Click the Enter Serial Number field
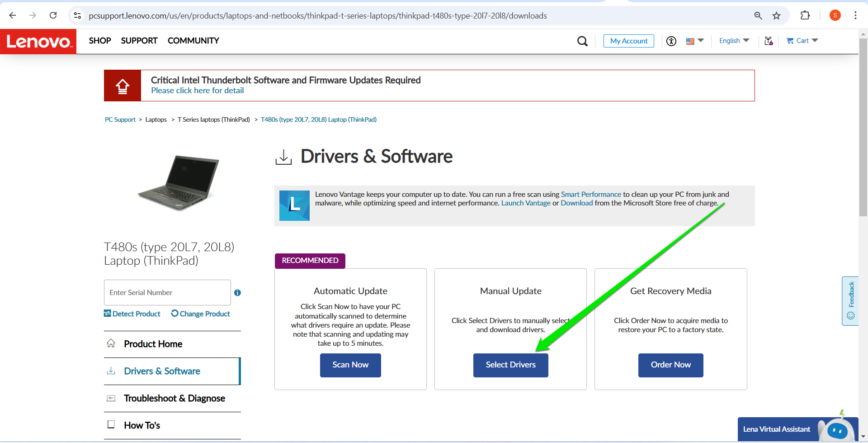The width and height of the screenshot is (868, 443). pos(167,292)
